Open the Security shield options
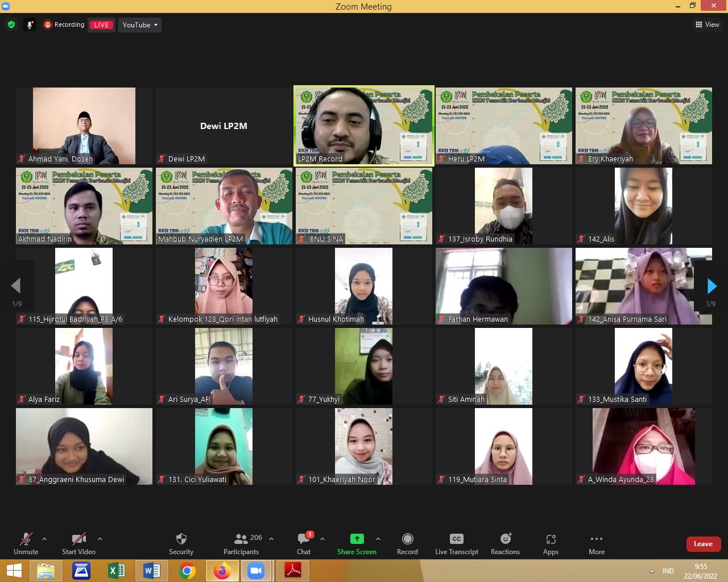This screenshot has width=728, height=582. (x=181, y=543)
